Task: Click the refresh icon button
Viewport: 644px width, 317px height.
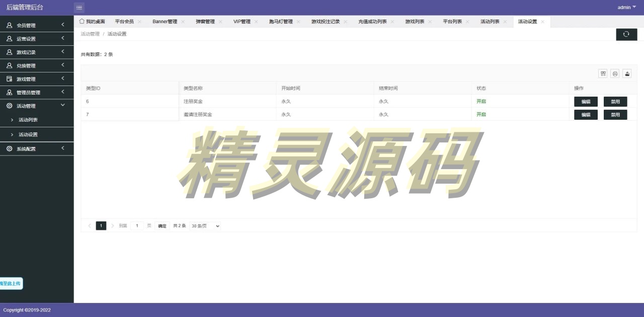Action: tap(626, 34)
